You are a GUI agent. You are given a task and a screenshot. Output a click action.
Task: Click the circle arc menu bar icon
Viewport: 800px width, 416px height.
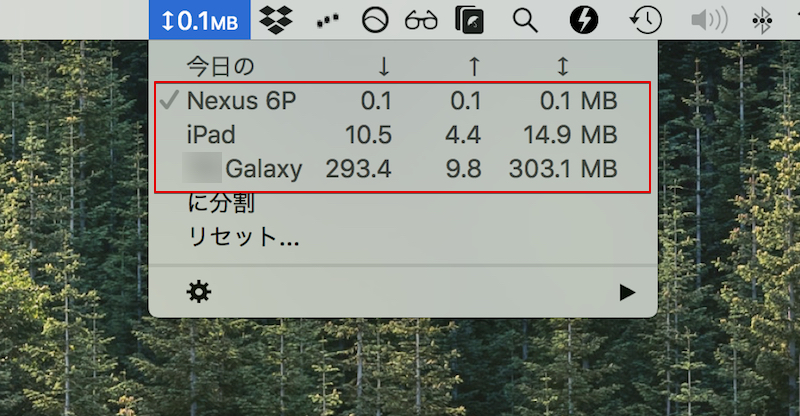point(375,20)
